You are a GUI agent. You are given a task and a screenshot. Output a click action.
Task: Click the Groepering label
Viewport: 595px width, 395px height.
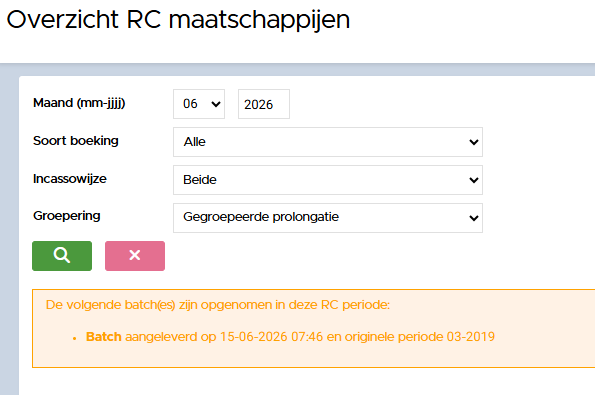pyautogui.click(x=67, y=216)
